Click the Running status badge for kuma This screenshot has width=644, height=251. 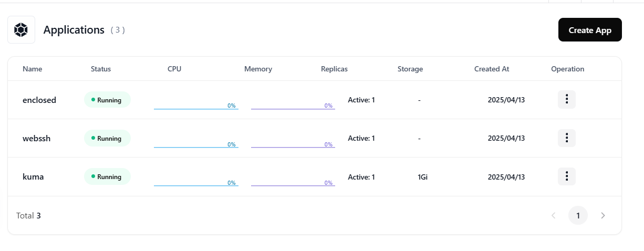coord(107,177)
